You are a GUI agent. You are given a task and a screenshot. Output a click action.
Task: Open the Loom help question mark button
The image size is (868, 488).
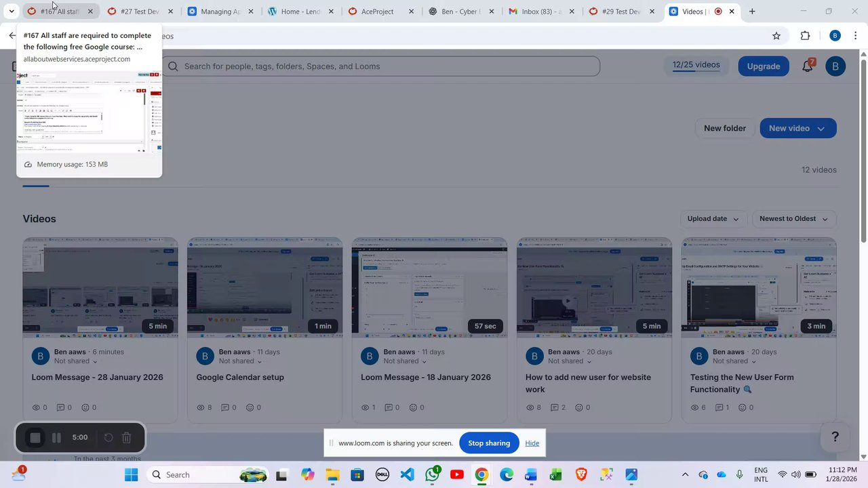(835, 437)
